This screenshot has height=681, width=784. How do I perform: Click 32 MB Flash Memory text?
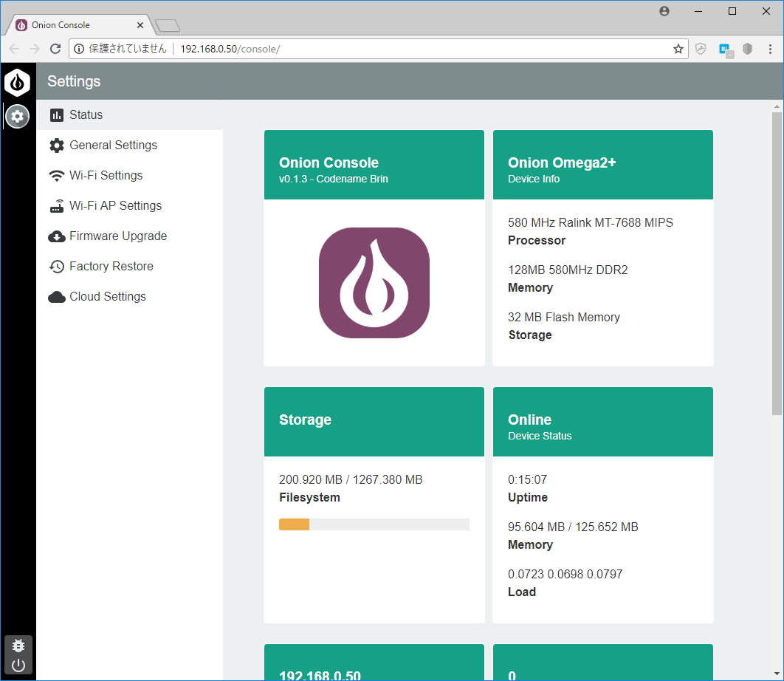pyautogui.click(x=564, y=317)
